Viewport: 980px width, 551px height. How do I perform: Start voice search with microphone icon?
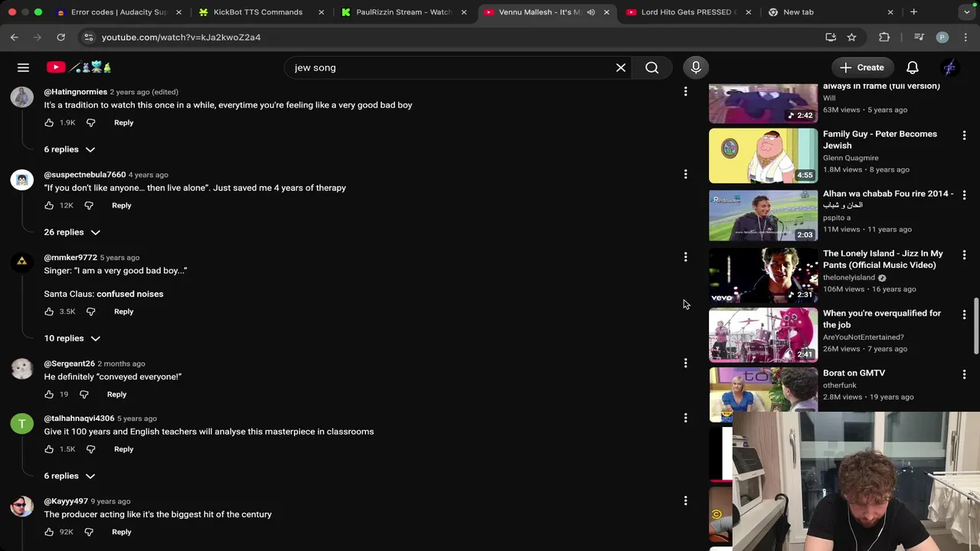click(696, 67)
